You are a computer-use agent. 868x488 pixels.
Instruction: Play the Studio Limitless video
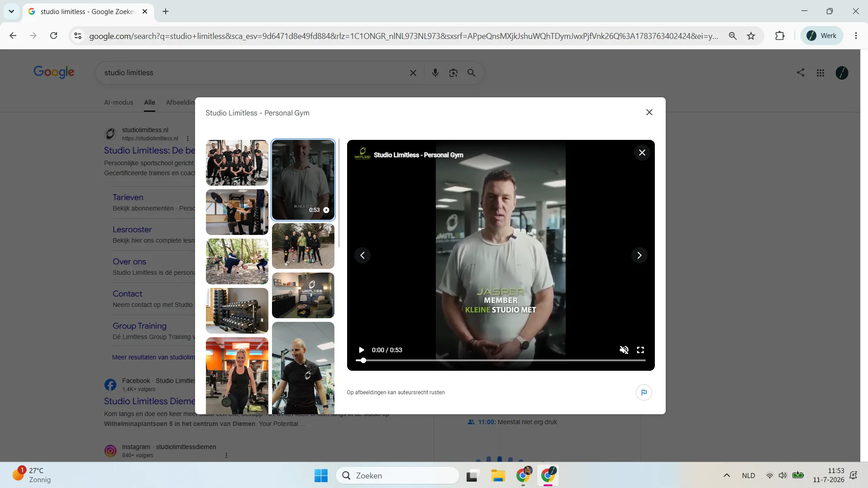361,350
